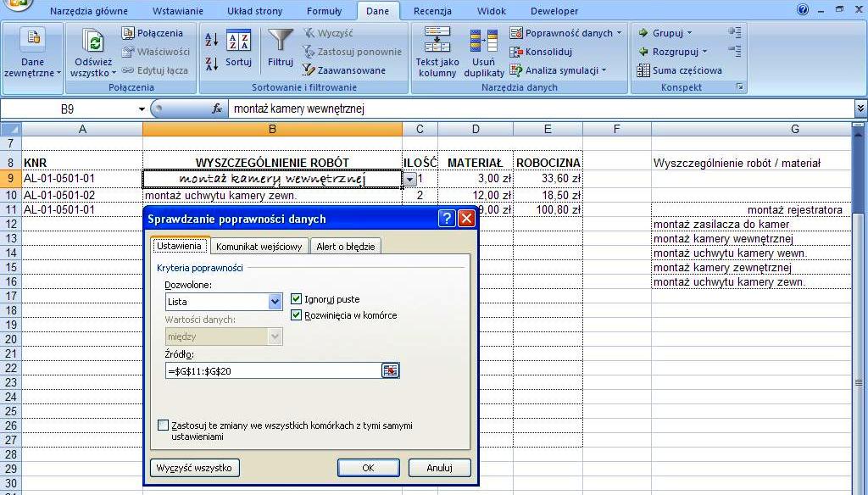
Task: Click the Źródło source input field
Action: tap(273, 370)
